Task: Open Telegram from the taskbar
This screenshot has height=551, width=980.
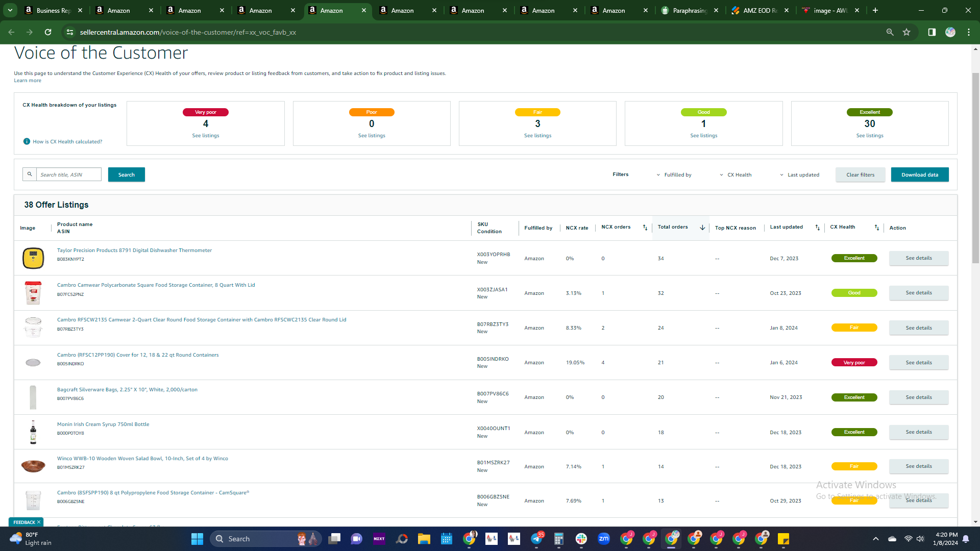Action: click(536, 539)
